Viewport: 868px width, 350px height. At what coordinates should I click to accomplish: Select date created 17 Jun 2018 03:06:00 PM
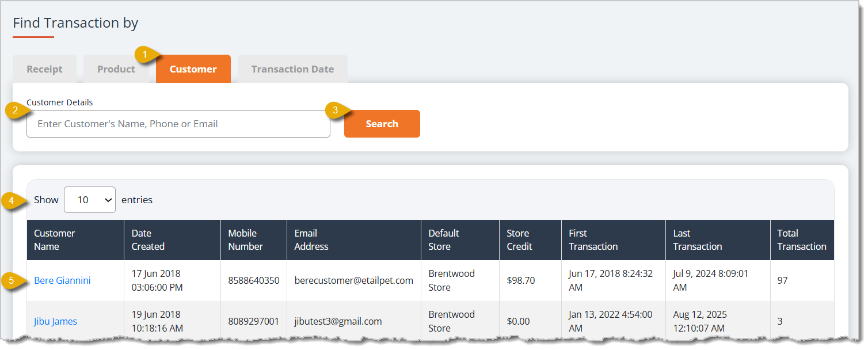coord(158,280)
